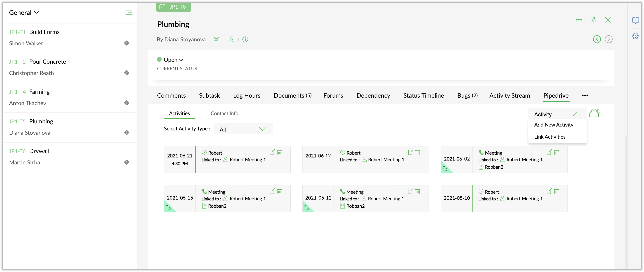644x272 pixels.
Task: Open the chat icon in right sidebar
Action: click(x=635, y=20)
